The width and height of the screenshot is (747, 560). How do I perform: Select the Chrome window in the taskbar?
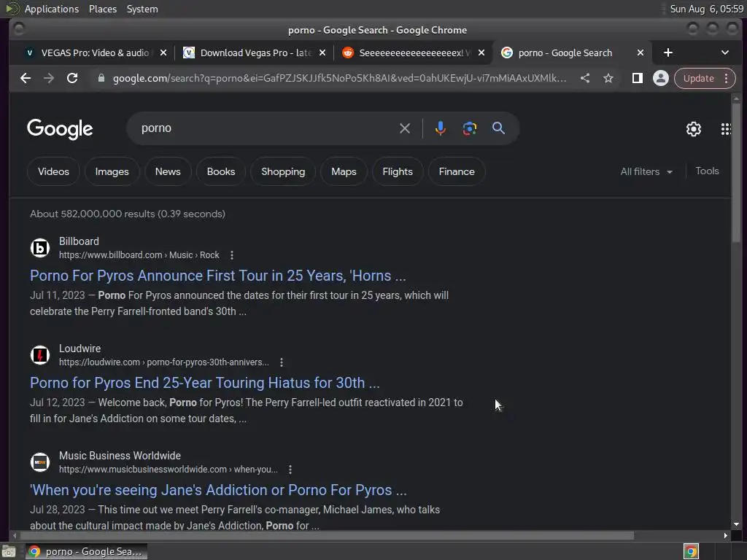pos(86,551)
